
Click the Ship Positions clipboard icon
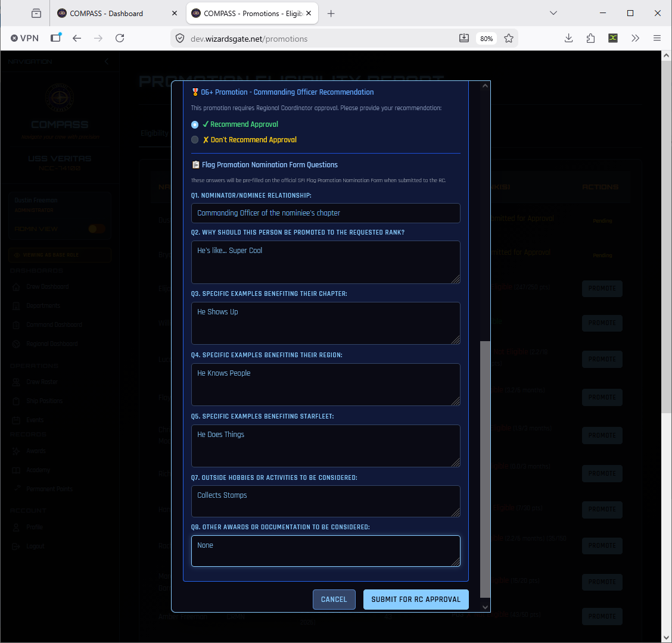pyautogui.click(x=16, y=401)
